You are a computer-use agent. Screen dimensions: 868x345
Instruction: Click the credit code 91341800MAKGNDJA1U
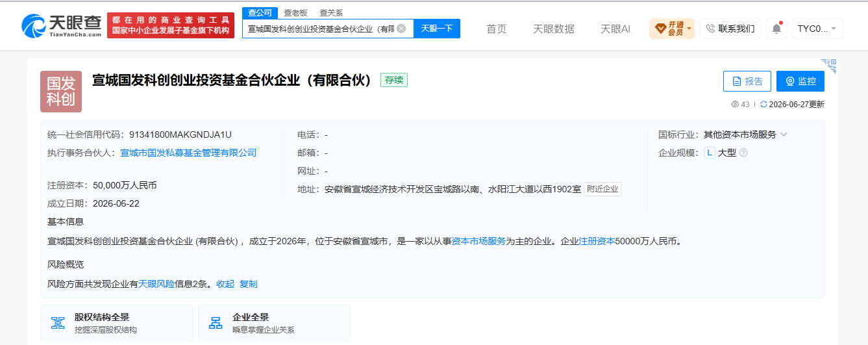click(x=180, y=134)
